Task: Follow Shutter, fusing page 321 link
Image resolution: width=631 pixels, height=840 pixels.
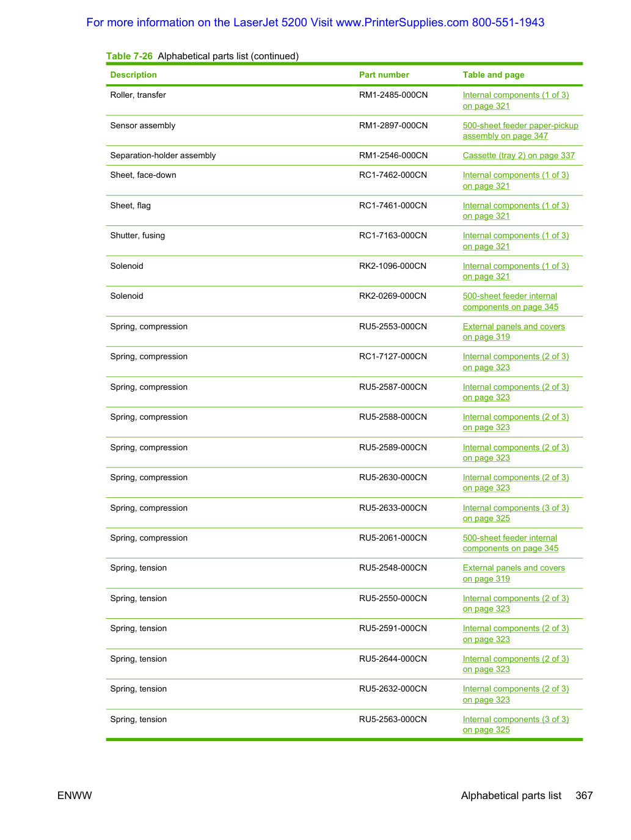Action: (516, 241)
